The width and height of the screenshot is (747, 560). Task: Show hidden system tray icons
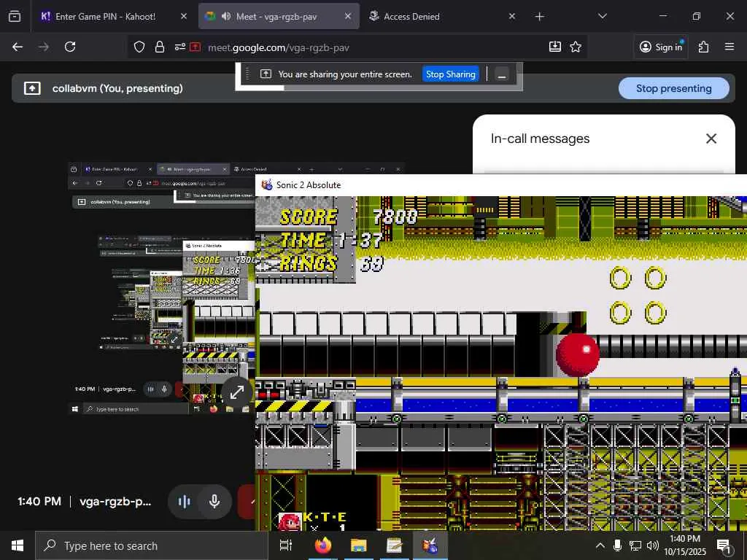point(600,545)
